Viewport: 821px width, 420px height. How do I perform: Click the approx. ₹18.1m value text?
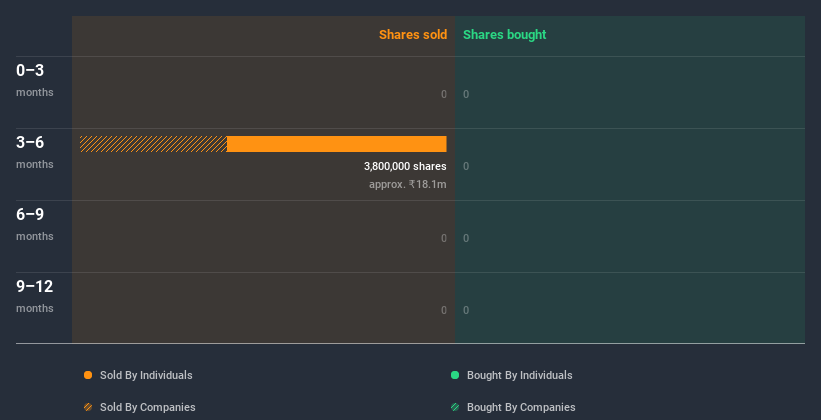coord(407,185)
